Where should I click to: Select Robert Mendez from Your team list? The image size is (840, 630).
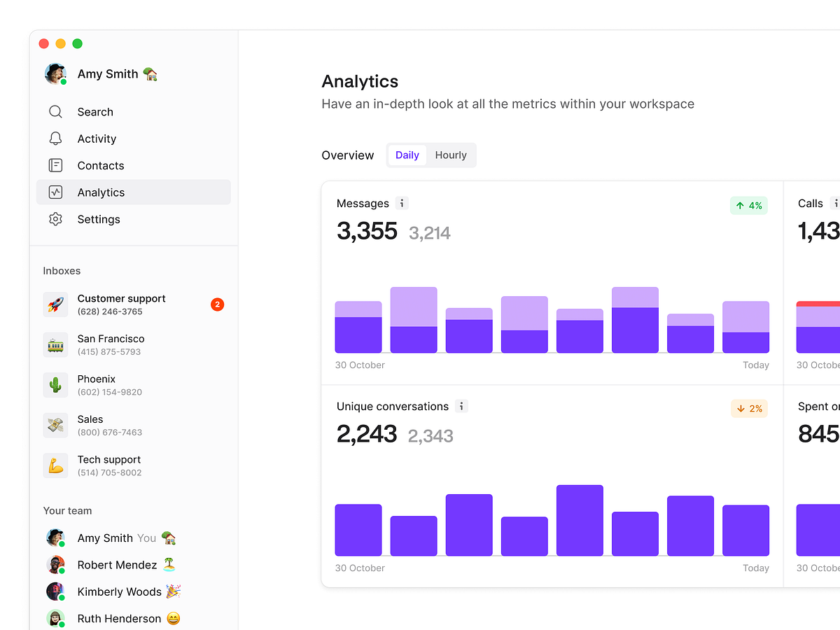(116, 564)
